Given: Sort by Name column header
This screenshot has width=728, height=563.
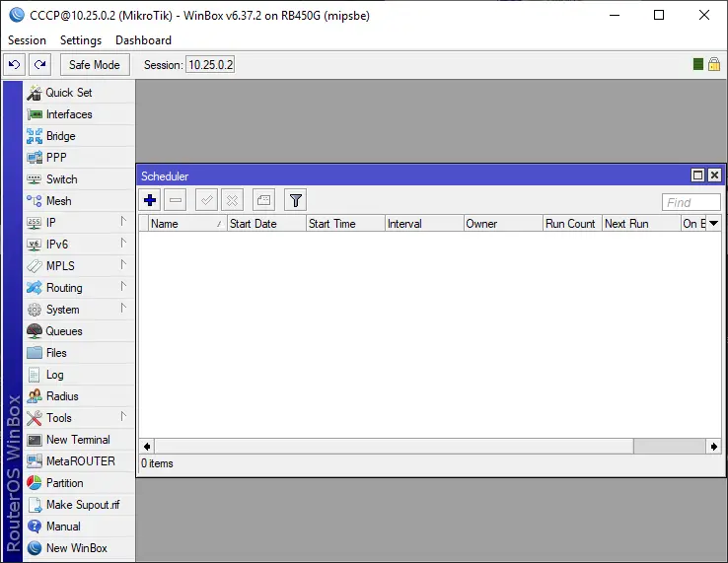Looking at the screenshot, I should pos(187,224).
